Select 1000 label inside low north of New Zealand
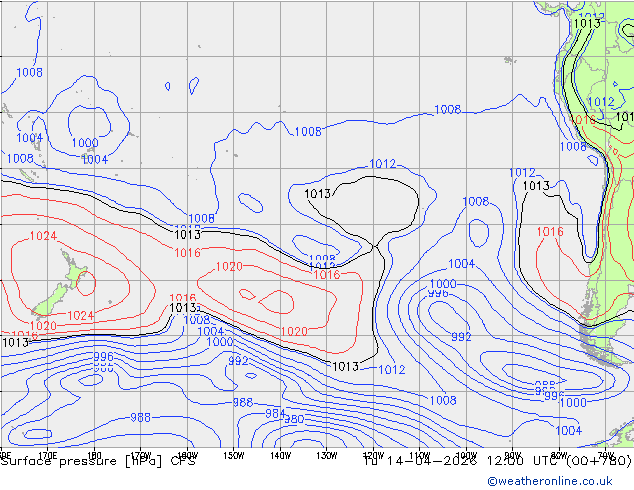 85,143
